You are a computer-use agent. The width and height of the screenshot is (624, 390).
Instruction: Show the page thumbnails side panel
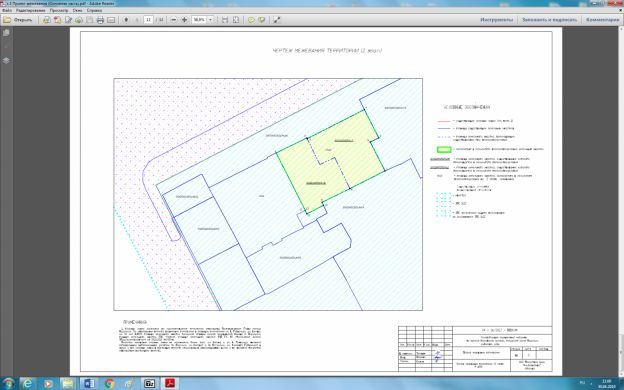coord(6,33)
